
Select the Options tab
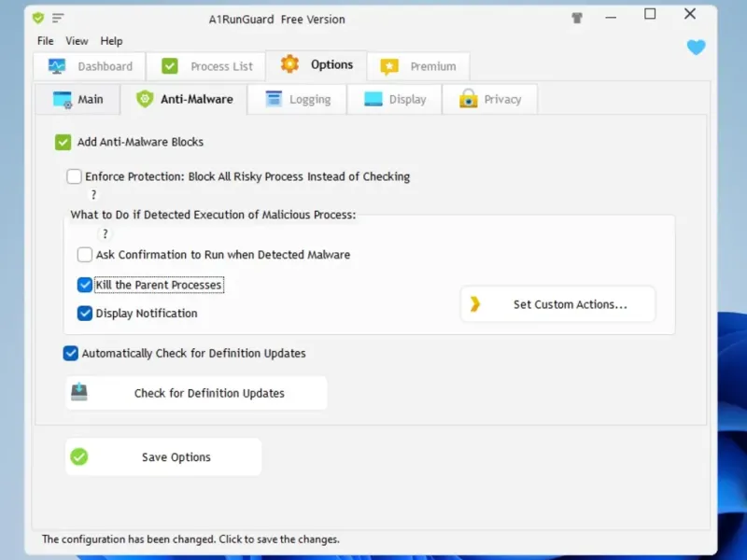pyautogui.click(x=317, y=64)
